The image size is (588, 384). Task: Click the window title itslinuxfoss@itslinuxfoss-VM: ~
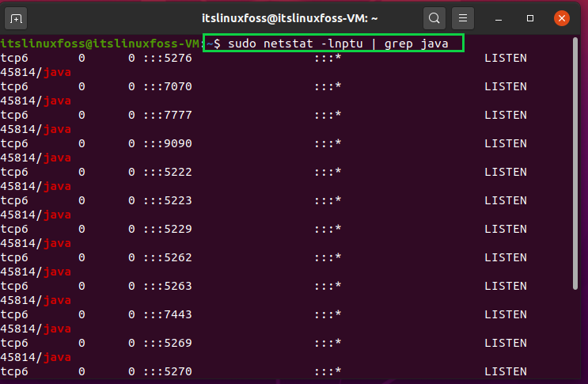(290, 18)
